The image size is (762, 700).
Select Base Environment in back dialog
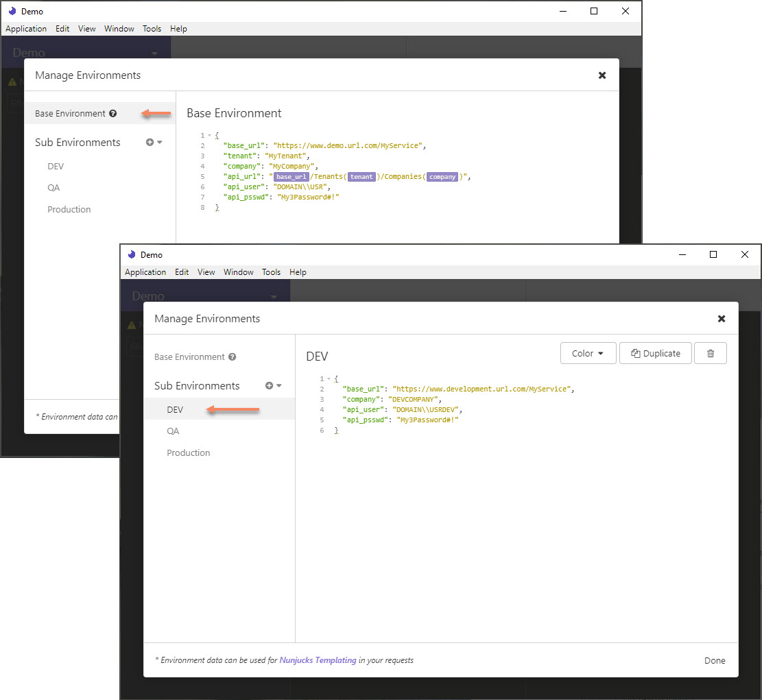[x=70, y=114]
